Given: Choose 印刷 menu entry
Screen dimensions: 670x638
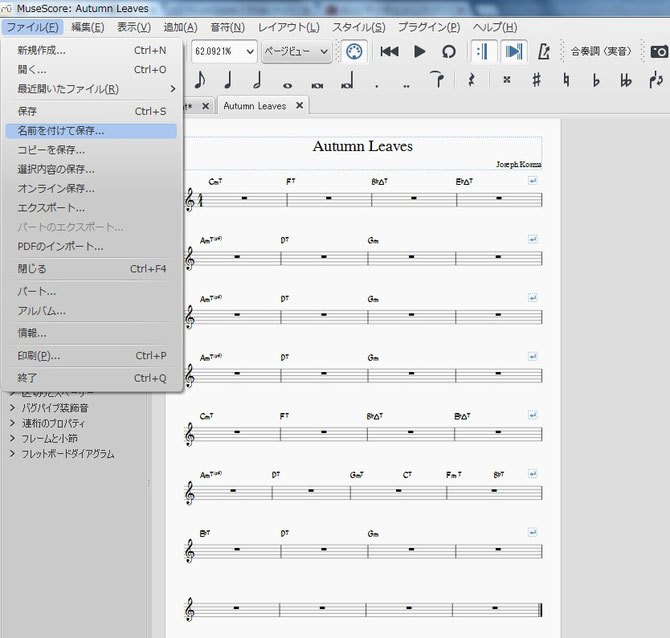Looking at the screenshot, I should (x=91, y=356).
